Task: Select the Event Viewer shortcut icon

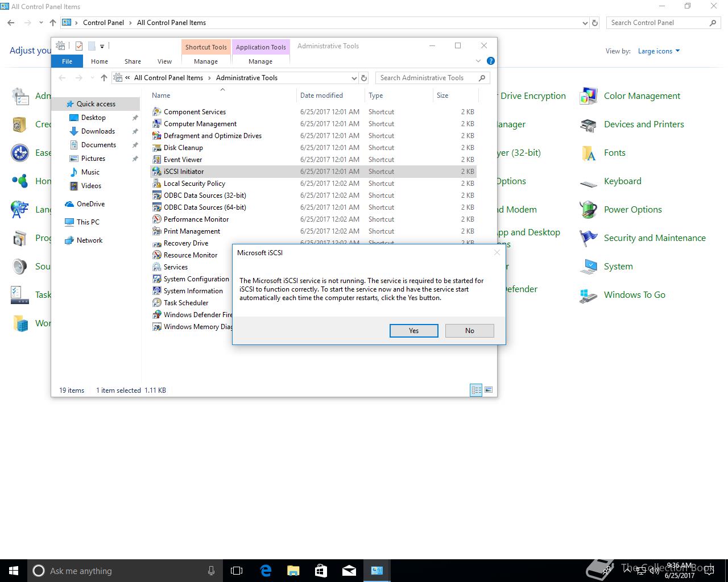Action: tap(157, 160)
